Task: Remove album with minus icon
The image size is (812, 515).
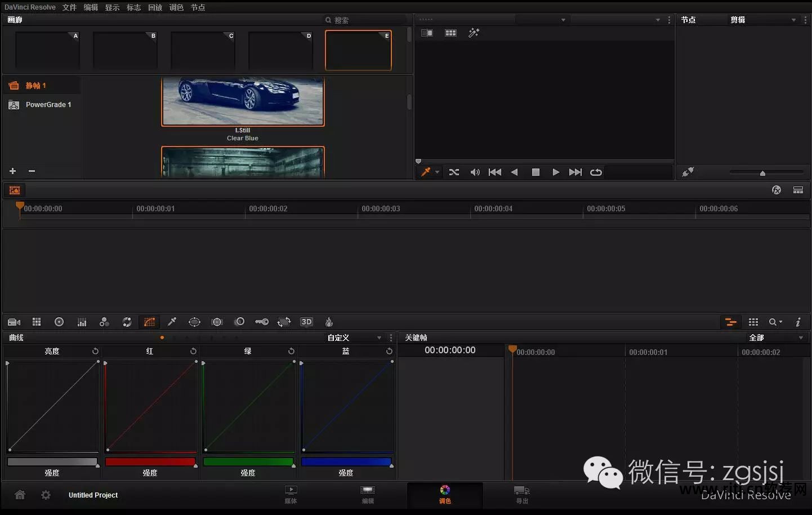Action: point(32,171)
